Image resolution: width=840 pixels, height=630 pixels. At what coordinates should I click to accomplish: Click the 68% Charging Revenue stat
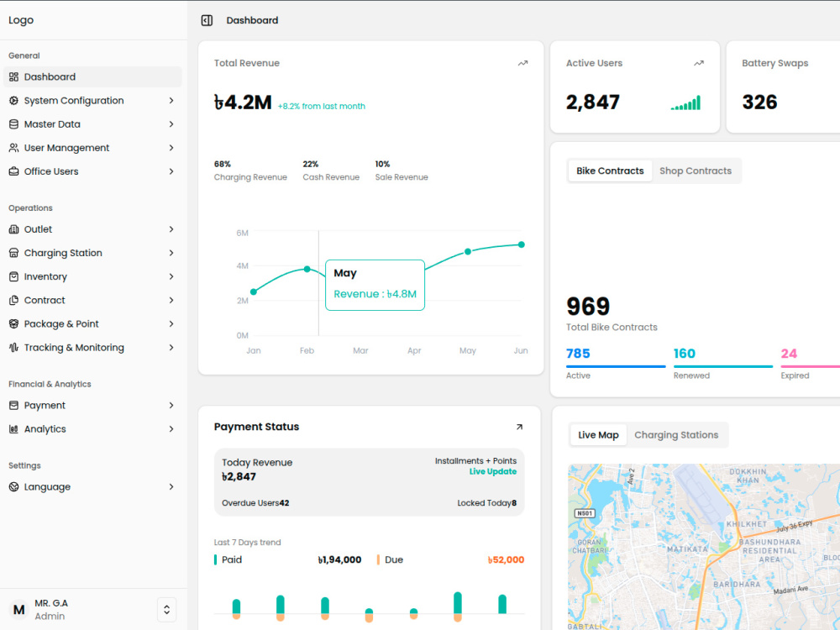coord(250,171)
